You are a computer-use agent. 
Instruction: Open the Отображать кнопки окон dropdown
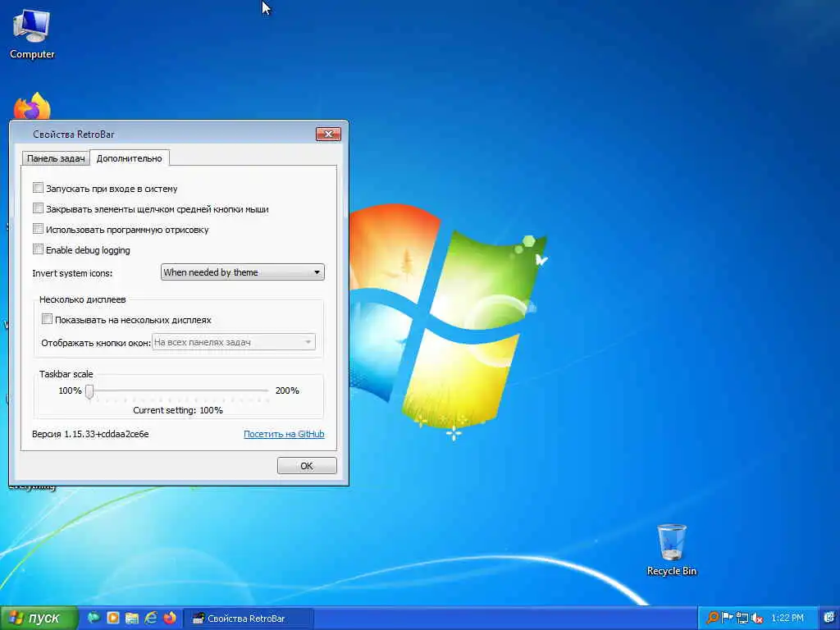pyautogui.click(x=234, y=342)
